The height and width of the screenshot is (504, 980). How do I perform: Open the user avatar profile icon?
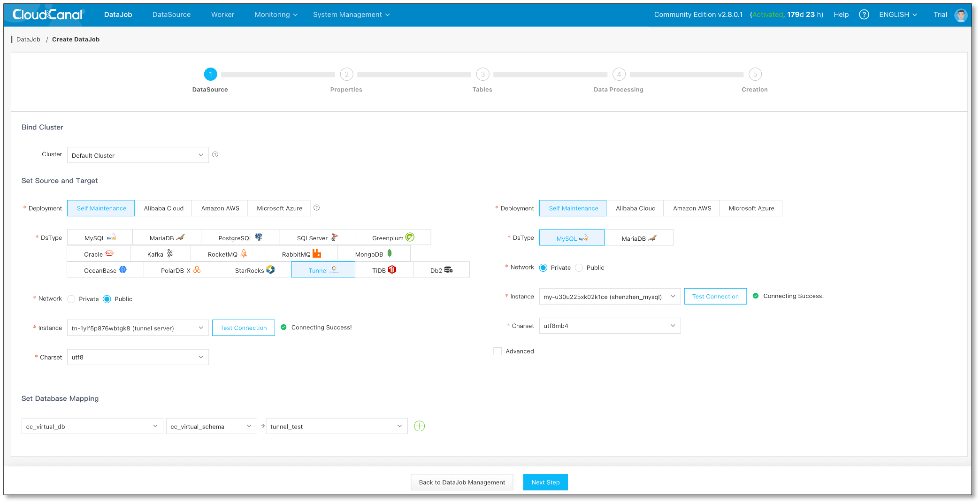(961, 15)
